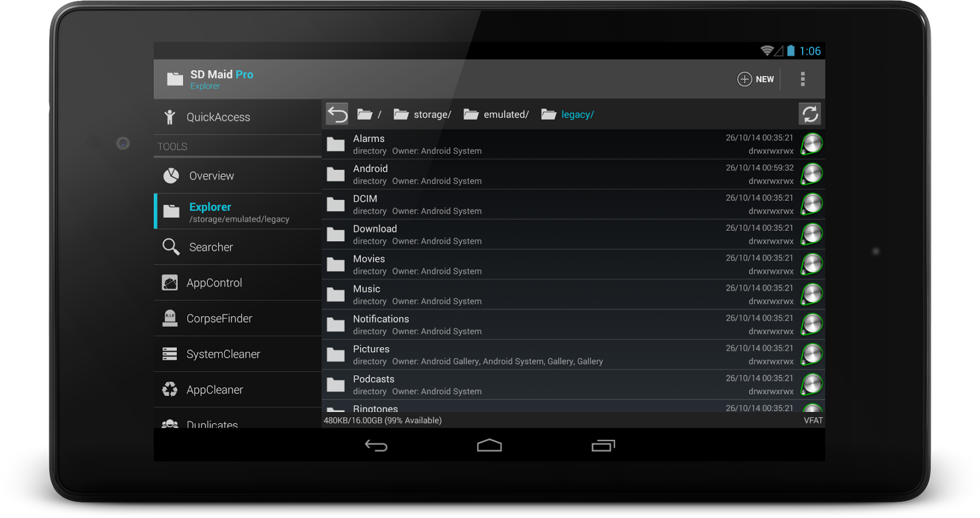The width and height of the screenshot is (980, 518).
Task: Navigate to root folder breadcrumb
Action: pos(369,114)
